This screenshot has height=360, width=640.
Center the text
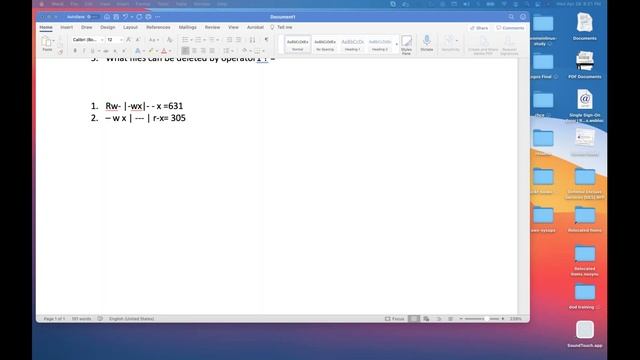click(x=194, y=51)
